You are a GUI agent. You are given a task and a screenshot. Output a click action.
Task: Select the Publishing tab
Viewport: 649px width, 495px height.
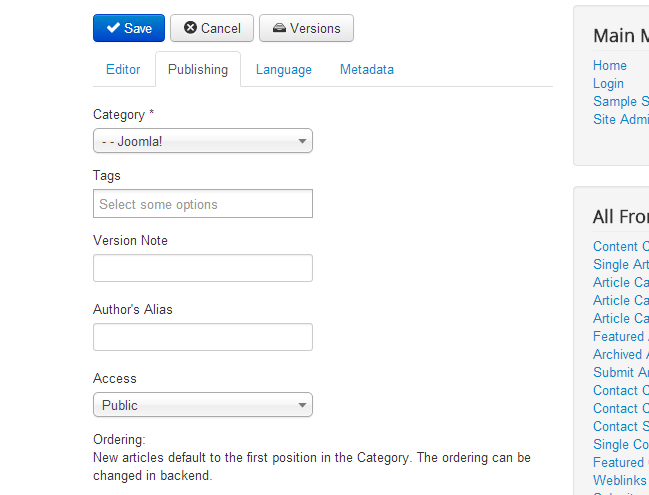click(x=197, y=70)
